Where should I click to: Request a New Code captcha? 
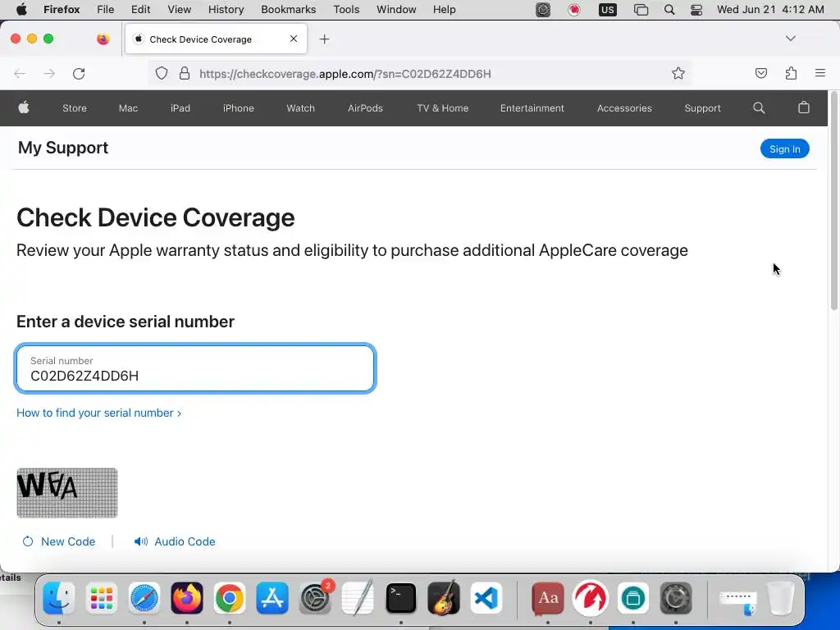[59, 541]
